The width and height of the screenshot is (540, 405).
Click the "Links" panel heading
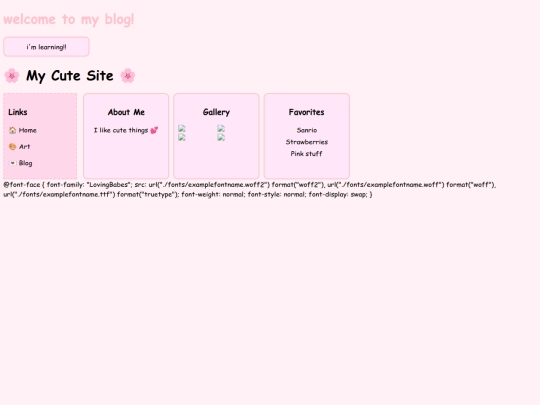[18, 112]
